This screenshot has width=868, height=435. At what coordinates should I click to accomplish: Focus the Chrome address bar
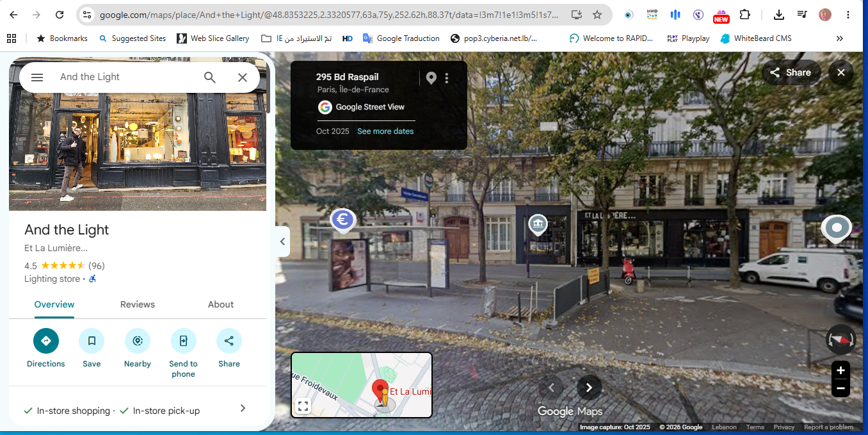330,15
